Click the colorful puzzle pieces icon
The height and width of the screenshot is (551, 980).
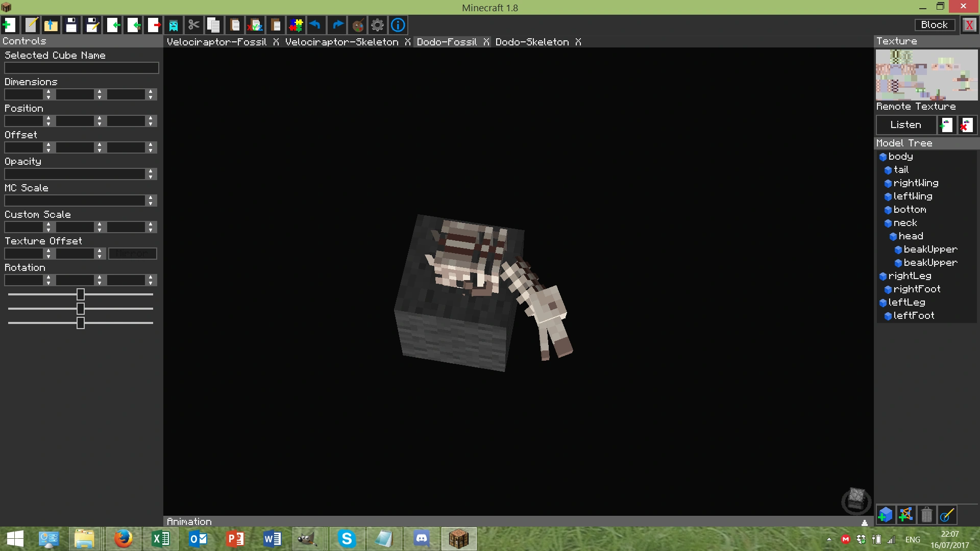click(296, 25)
